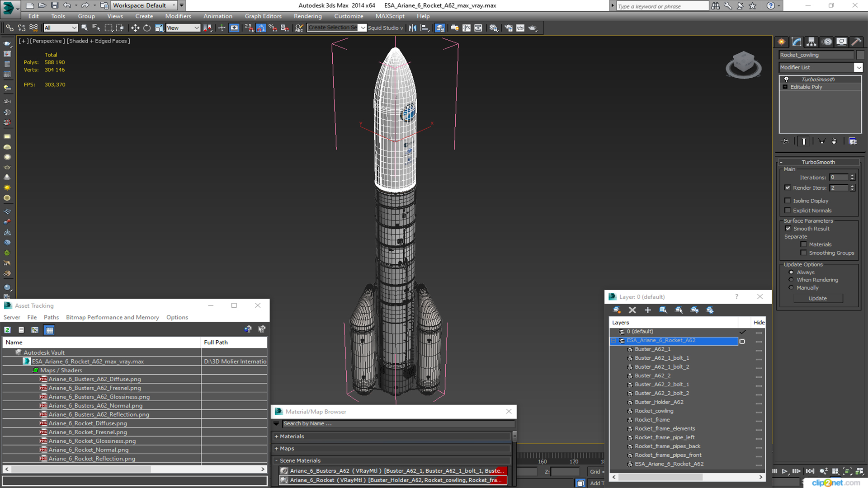Expand the Maps group in Material Browser
Screen dimensions: 868x488
click(x=276, y=449)
